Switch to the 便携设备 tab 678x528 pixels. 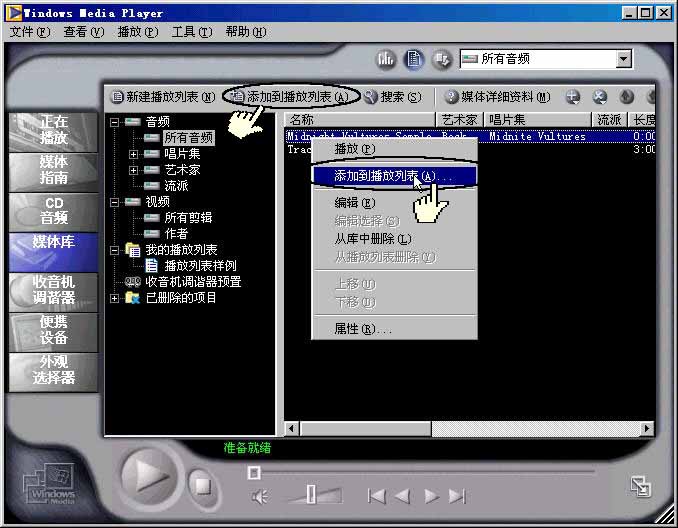point(53,332)
